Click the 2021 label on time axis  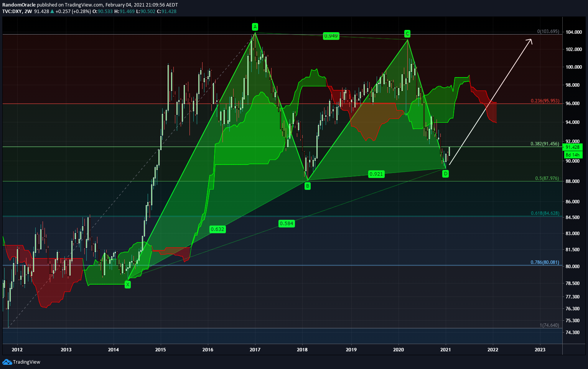tap(445, 349)
